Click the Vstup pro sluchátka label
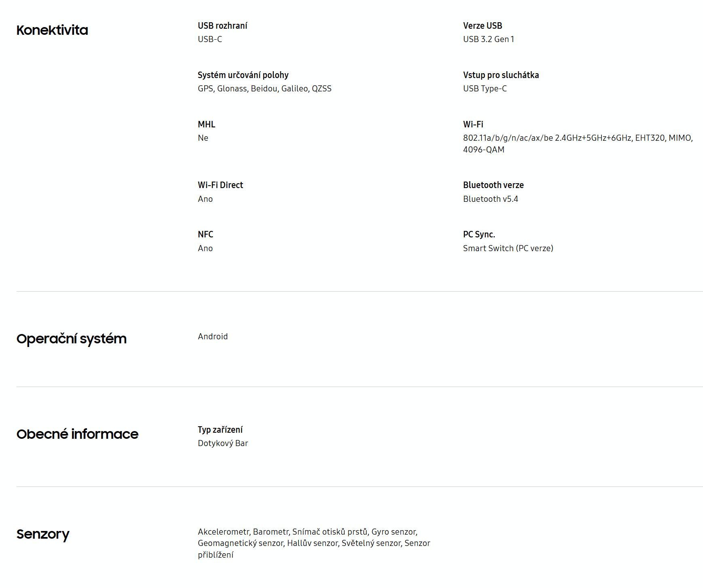The image size is (703, 588). 501,75
